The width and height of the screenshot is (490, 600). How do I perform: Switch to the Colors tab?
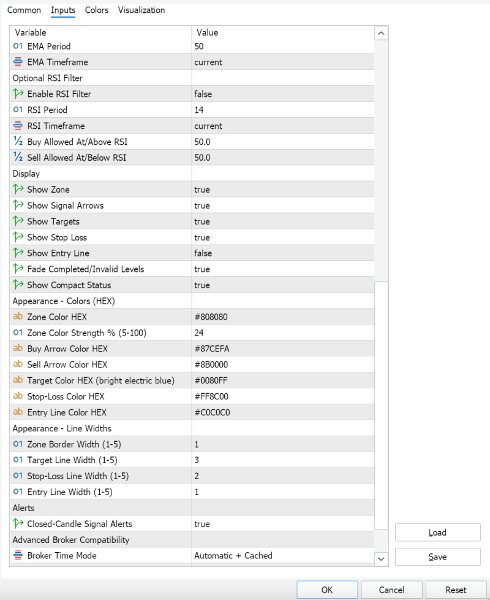pyautogui.click(x=96, y=10)
